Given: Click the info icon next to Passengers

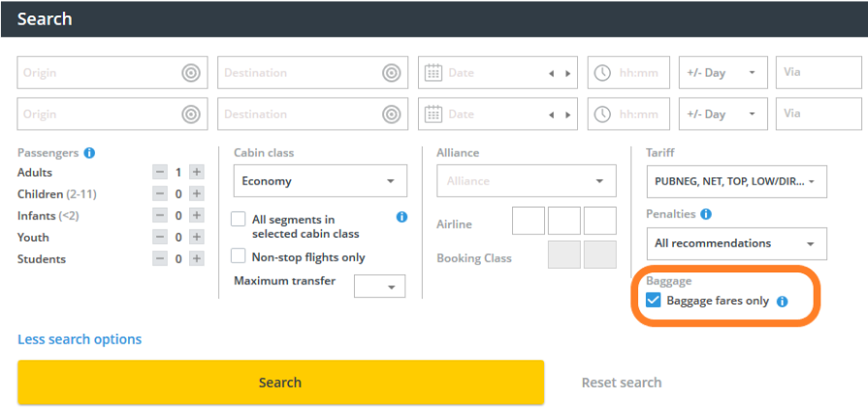Looking at the screenshot, I should pyautogui.click(x=89, y=153).
